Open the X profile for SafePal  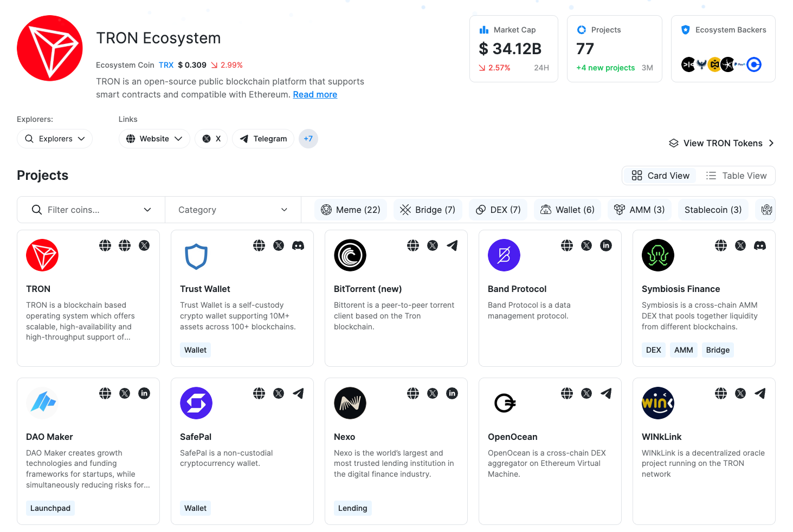279,393
